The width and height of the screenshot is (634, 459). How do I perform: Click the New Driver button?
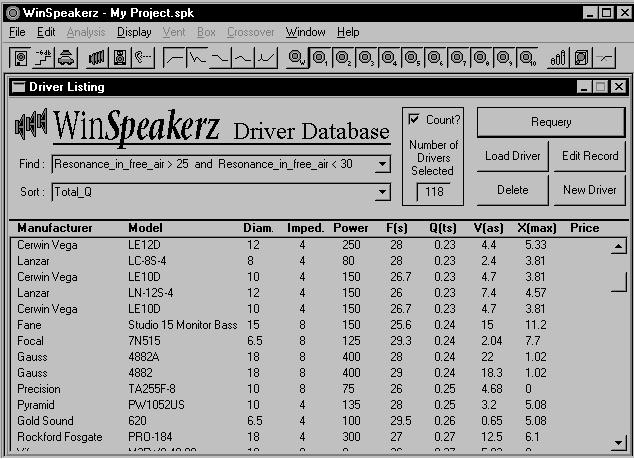pyautogui.click(x=590, y=190)
